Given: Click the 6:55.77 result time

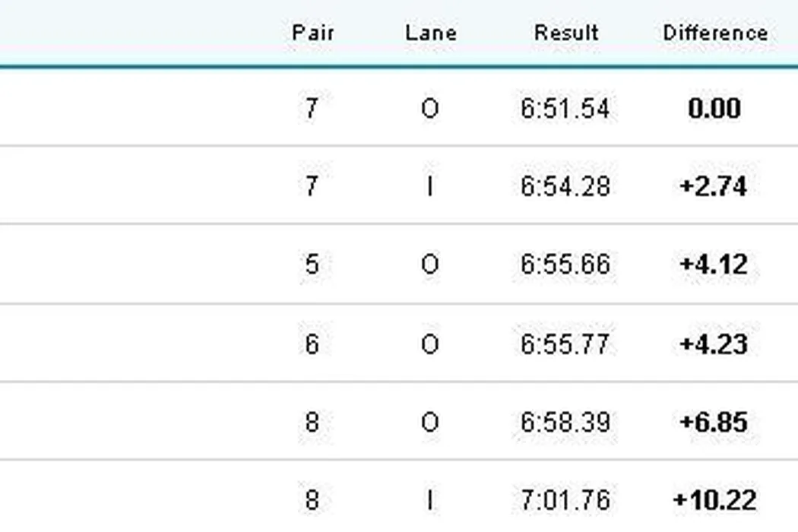Looking at the screenshot, I should coord(565,344).
